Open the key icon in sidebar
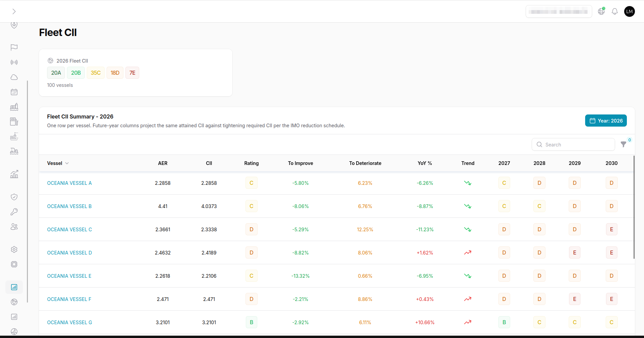The height and width of the screenshot is (338, 644). pos(14,212)
